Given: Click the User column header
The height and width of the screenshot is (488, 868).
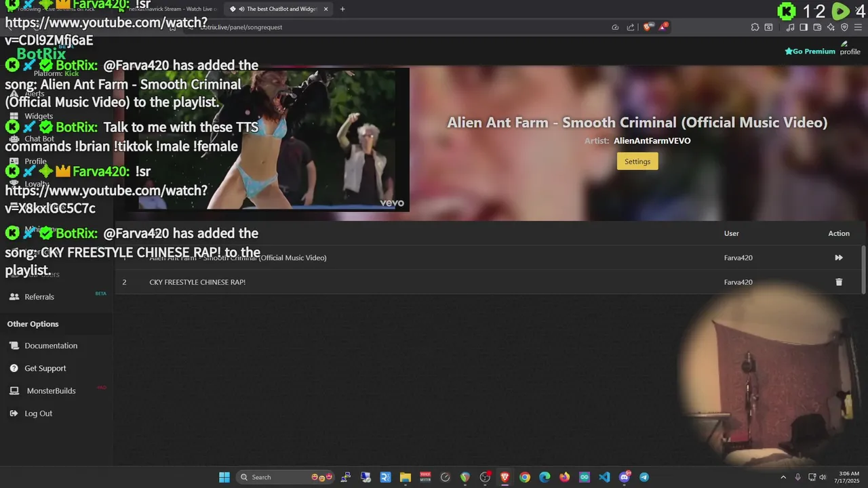Looking at the screenshot, I should click(731, 233).
